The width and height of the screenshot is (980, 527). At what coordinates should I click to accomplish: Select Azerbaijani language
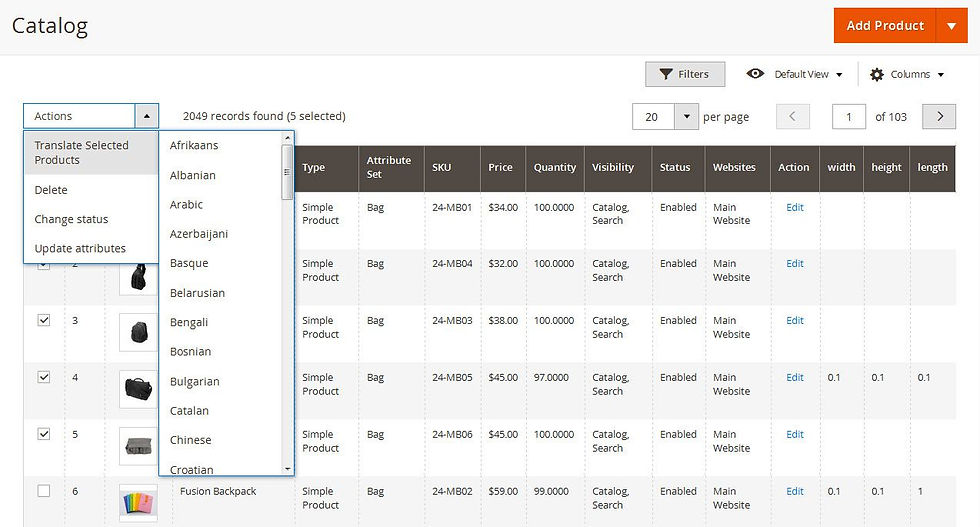tap(199, 234)
